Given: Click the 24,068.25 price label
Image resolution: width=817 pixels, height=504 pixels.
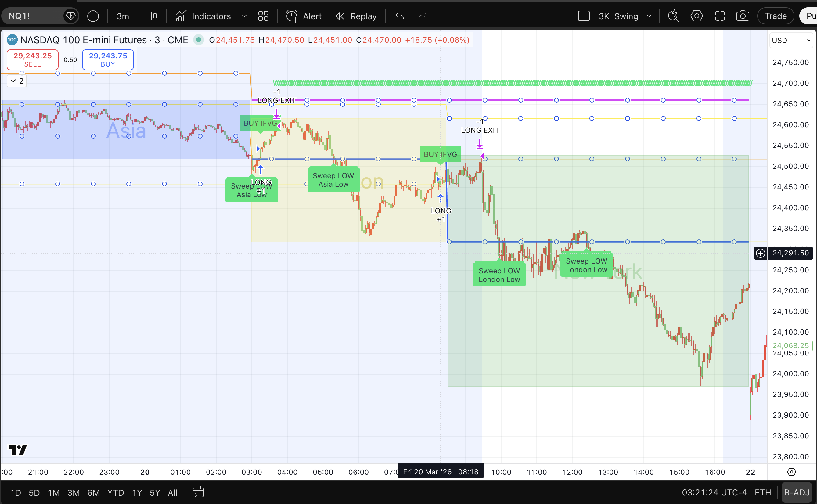Looking at the screenshot, I should 790,345.
